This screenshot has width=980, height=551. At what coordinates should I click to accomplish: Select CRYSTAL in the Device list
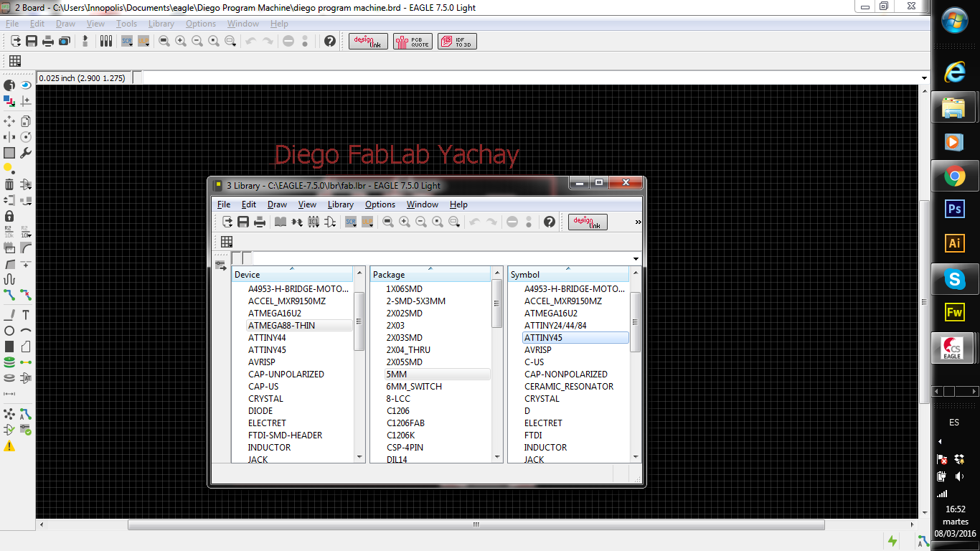[265, 399]
